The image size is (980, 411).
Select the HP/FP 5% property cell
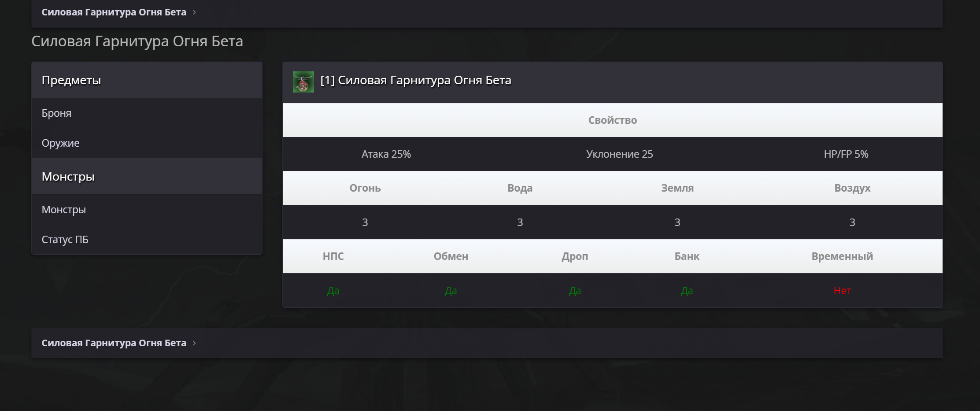pos(846,154)
